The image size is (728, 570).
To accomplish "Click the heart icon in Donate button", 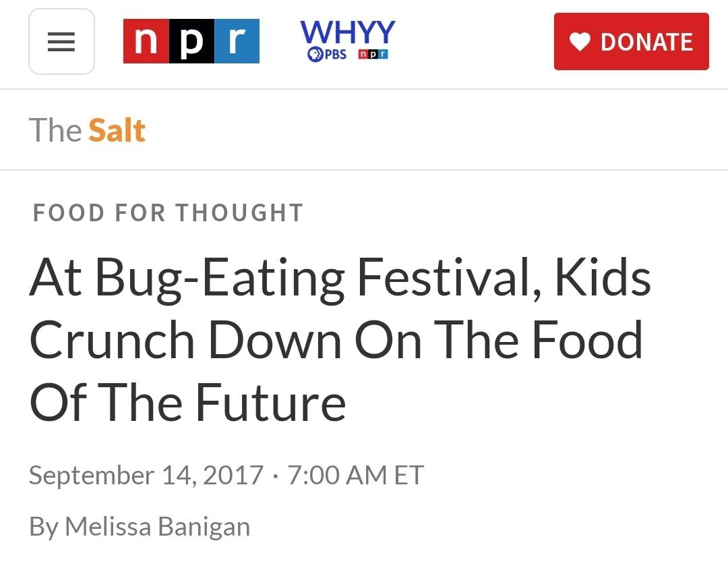I will pos(580,42).
